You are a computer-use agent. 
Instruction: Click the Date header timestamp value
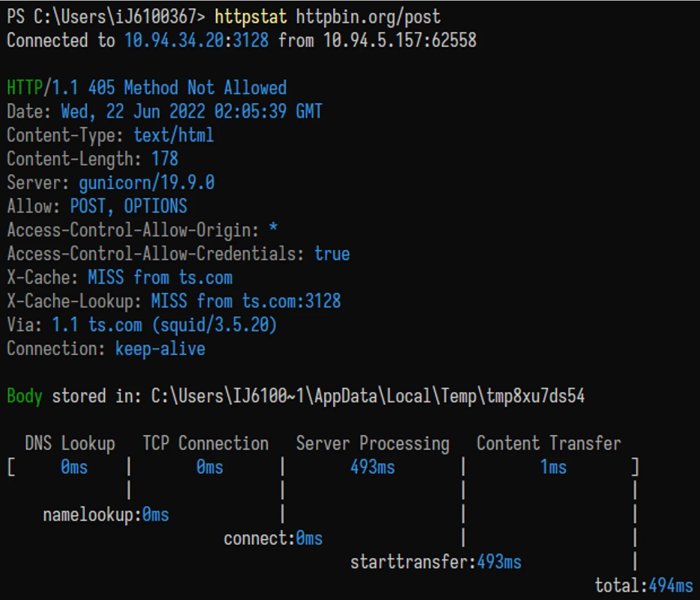[x=191, y=111]
